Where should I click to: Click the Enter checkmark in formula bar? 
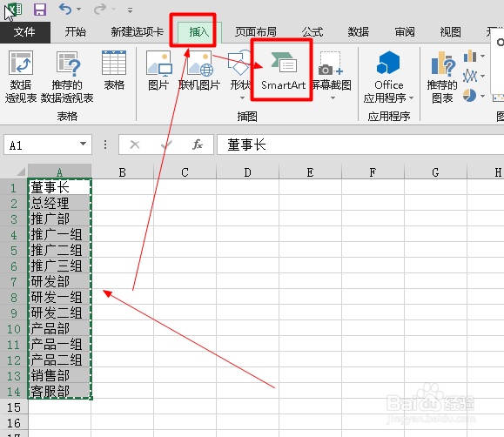coord(166,145)
